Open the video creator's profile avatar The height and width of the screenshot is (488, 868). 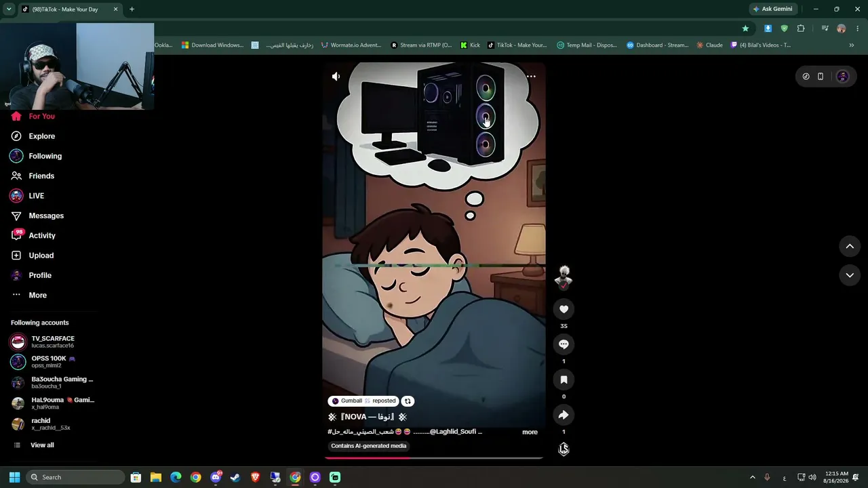point(564,277)
